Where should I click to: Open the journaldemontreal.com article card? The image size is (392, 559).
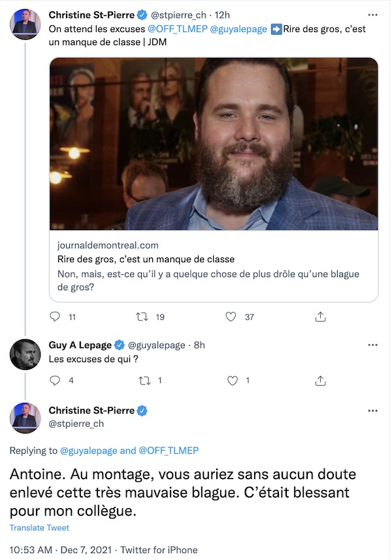214,266
